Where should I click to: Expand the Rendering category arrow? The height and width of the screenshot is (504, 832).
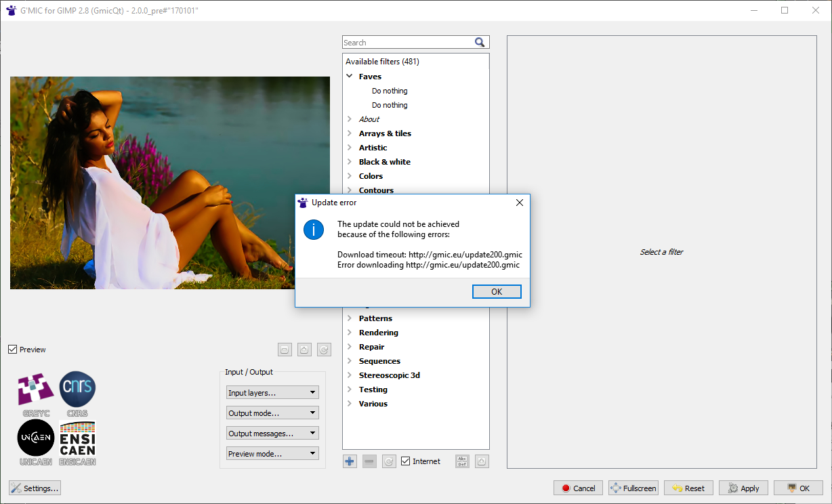click(x=350, y=333)
